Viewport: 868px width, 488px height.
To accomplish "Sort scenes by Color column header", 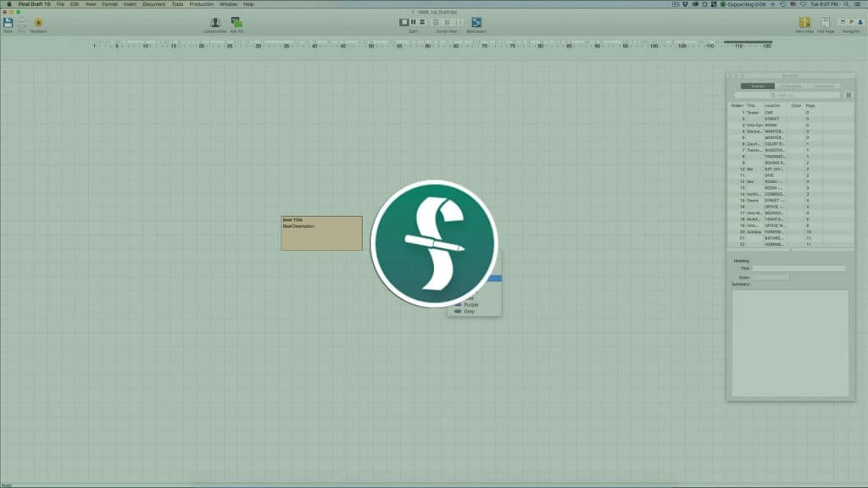I will click(x=796, y=105).
